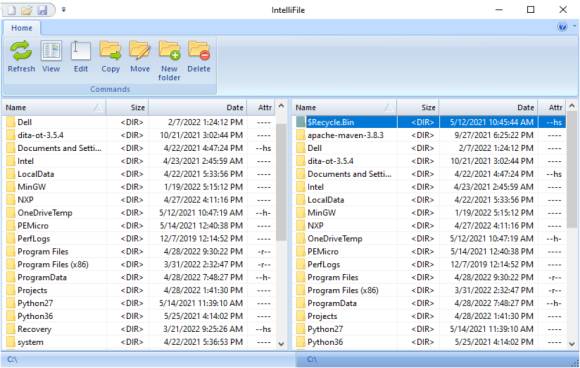This screenshot has width=580, height=368.
Task: Sort right pane by Date column
Action: [488, 108]
